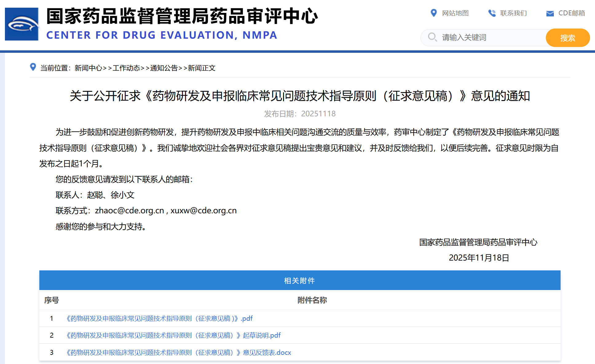Image resolution: width=595 pixels, height=364 pixels.
Task: Click the English title CENTER FOR DRUG EVALUATION
Action: (162, 35)
